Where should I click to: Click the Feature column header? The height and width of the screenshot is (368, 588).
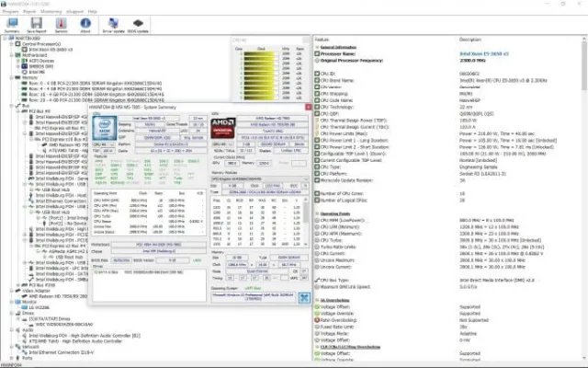tap(322, 40)
